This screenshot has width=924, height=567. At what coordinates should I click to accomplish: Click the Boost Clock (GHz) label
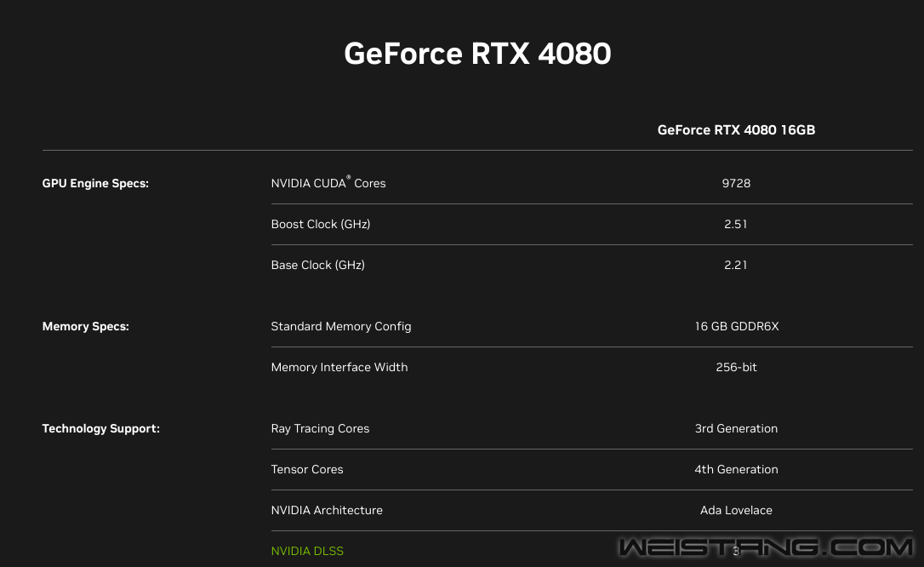[x=321, y=224]
